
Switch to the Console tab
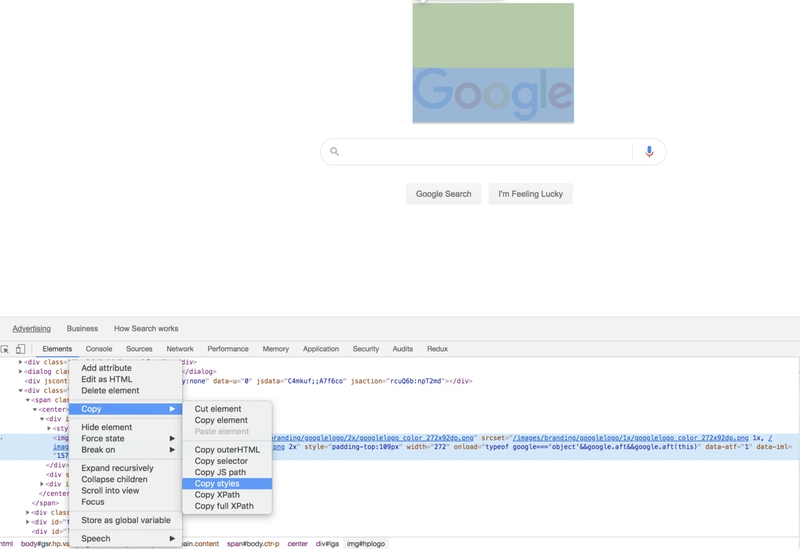click(99, 349)
